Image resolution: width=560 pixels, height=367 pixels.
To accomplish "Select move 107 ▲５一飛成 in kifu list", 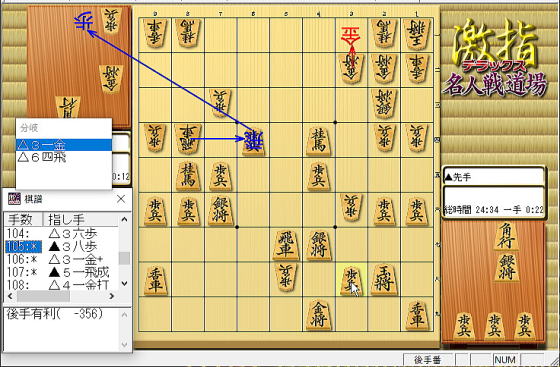I will point(61,272).
